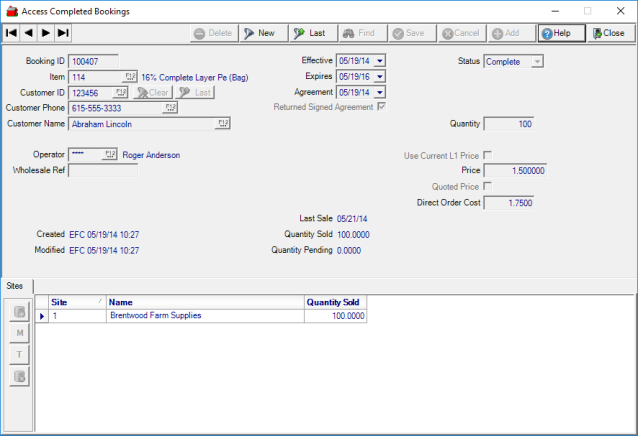Open the Customer ID F12 lookup

[122, 92]
